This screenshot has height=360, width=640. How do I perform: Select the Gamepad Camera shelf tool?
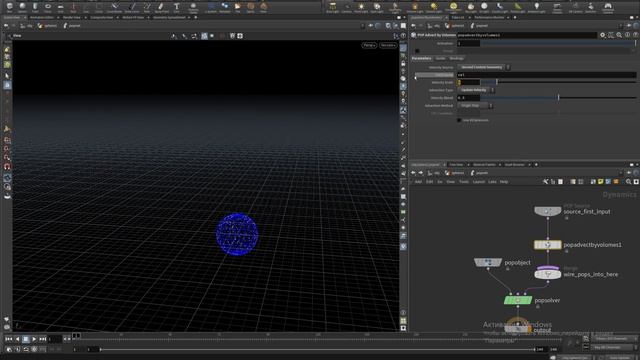pyautogui.click(x=608, y=7)
